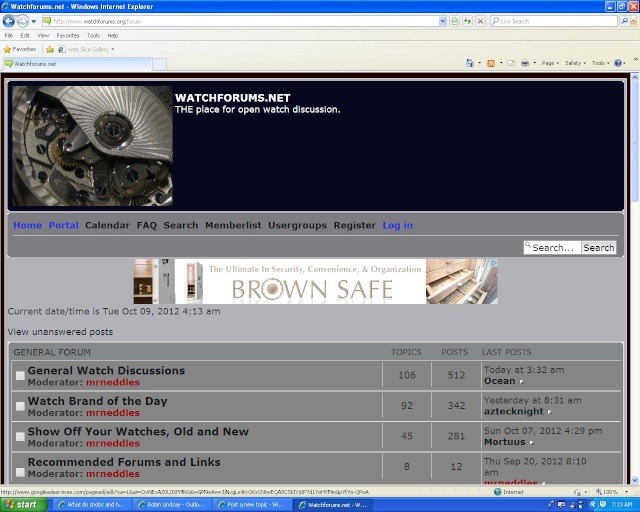Open the Favorites menu in menu bar
The image size is (640, 512).
point(68,36)
